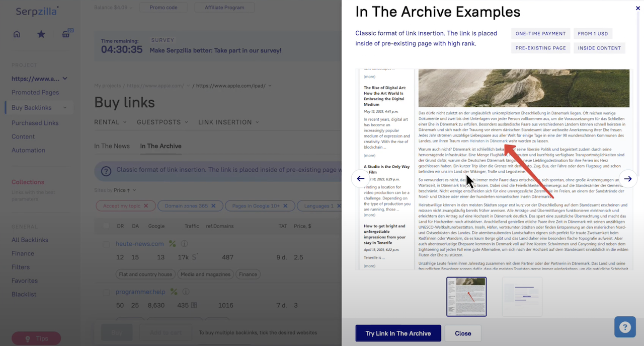Tick the checkbox for heute-news.com
644x346 pixels.
click(x=106, y=244)
